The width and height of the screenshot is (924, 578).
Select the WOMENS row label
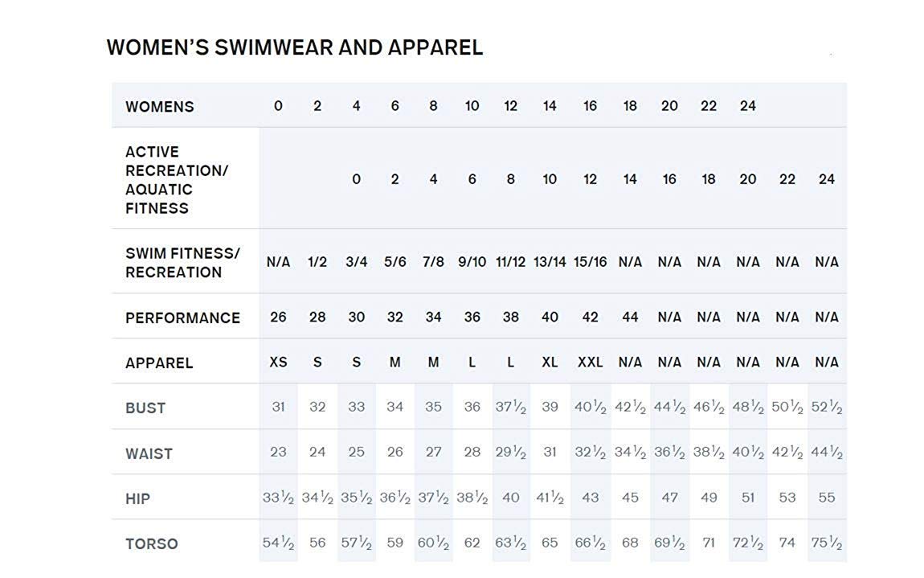(x=159, y=106)
